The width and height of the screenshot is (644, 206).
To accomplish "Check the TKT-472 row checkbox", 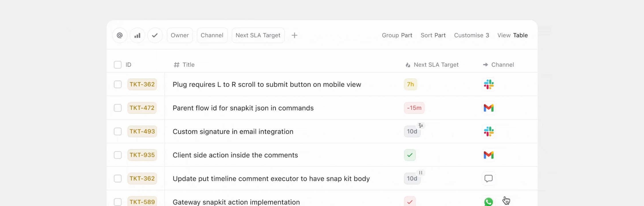I will (118, 108).
